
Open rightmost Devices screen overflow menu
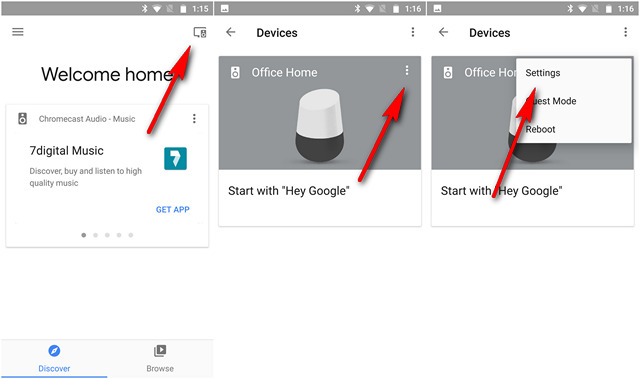(x=626, y=32)
